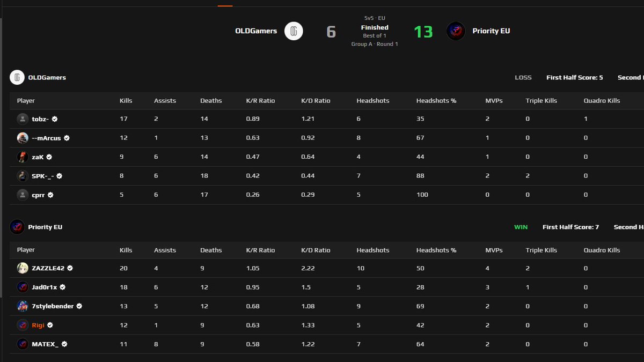Click the green score 13
This screenshot has height=362, width=644.
pyautogui.click(x=423, y=32)
